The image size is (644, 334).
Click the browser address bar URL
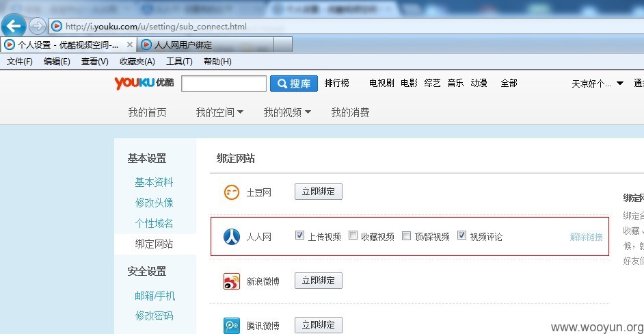(x=156, y=27)
